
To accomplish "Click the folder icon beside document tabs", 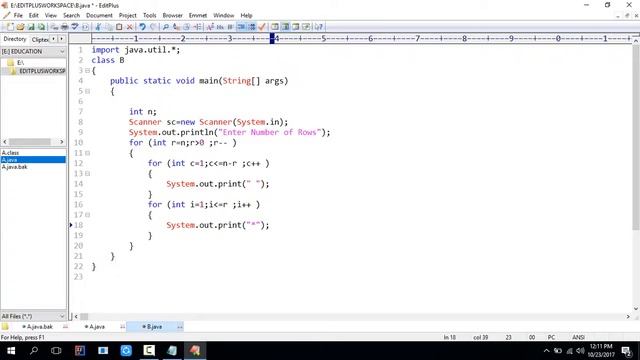I will pyautogui.click(x=5, y=327).
